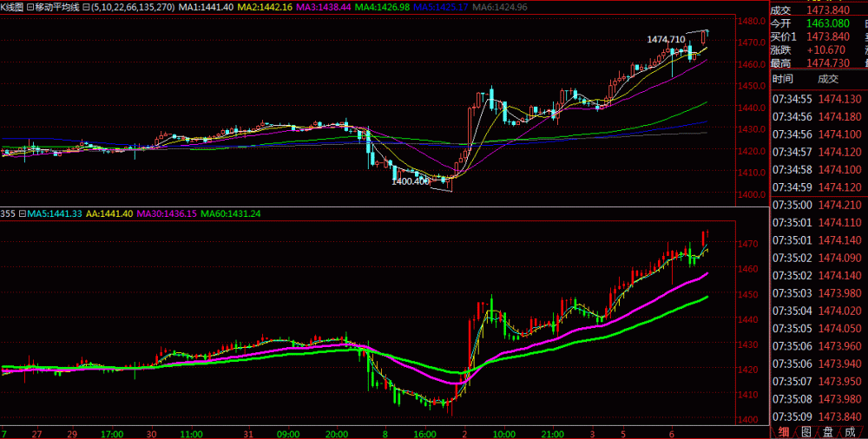
Task: Expand the MA parameters box (5,10,22,66,135,270)
Action: [86, 7]
